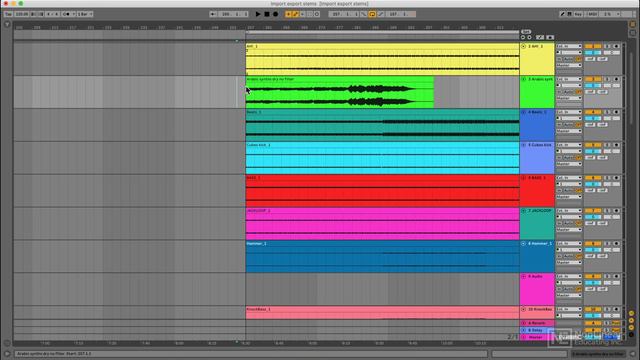The image size is (640, 360).
Task: Select the KnockBass_1 clip header
Action: point(382,309)
